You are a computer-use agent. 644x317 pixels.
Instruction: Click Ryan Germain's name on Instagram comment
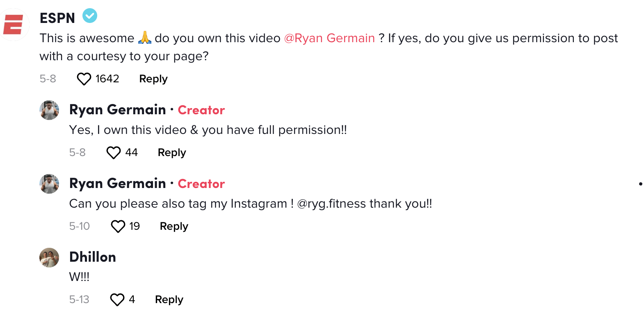point(118,183)
